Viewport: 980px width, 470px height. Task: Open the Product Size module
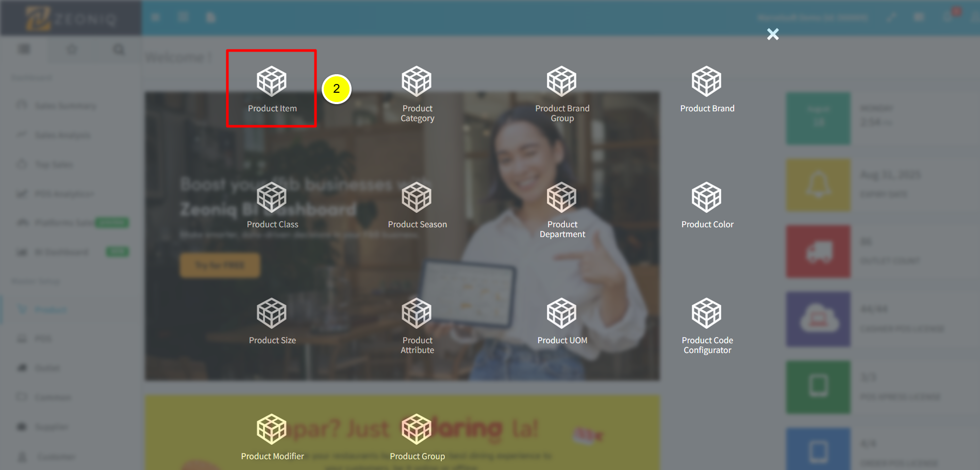272,321
